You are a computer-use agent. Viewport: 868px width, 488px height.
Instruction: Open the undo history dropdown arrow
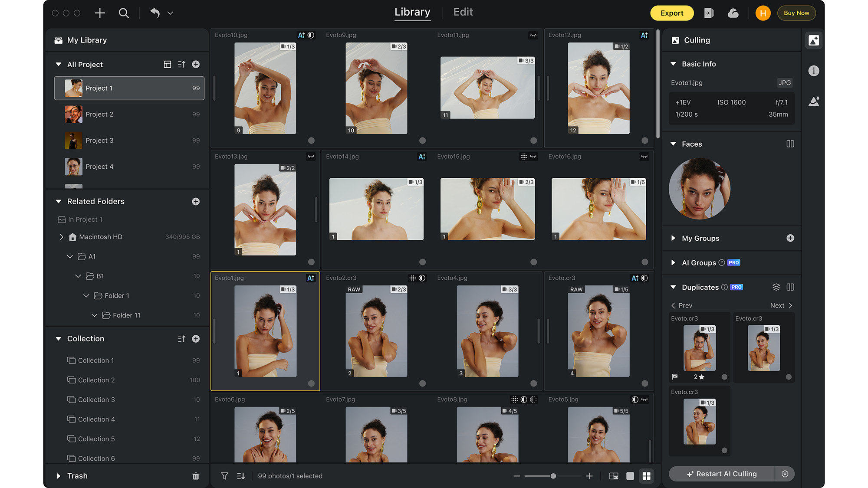[170, 13]
